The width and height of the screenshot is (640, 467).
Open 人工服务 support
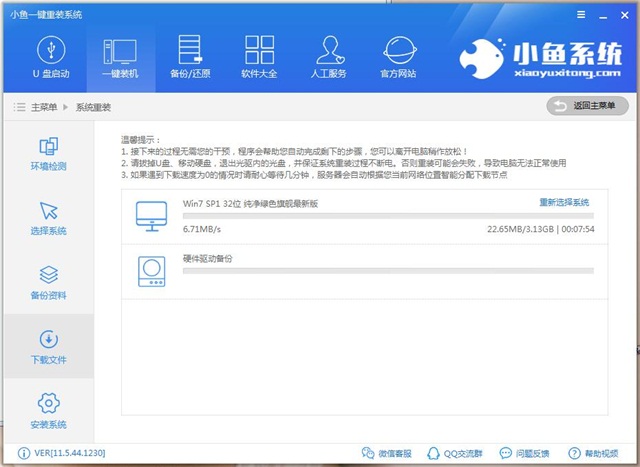331,58
